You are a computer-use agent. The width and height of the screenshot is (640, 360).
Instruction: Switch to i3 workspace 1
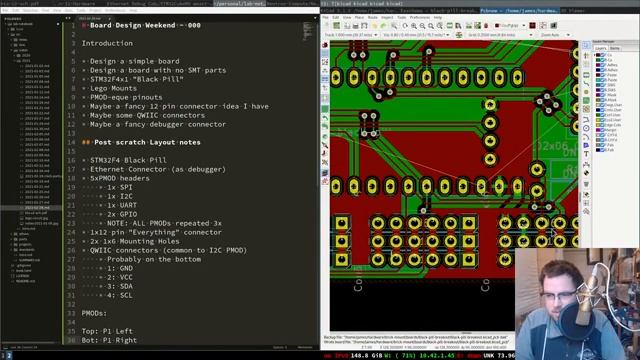point(3,356)
